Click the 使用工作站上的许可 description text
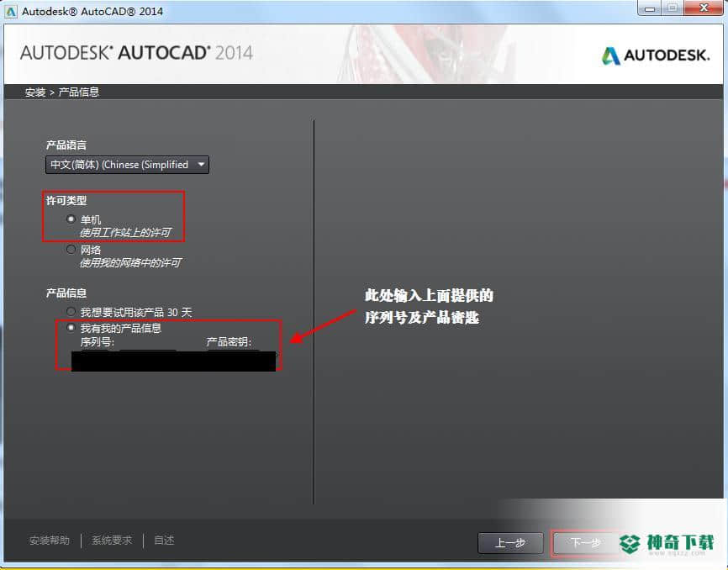 (x=125, y=233)
